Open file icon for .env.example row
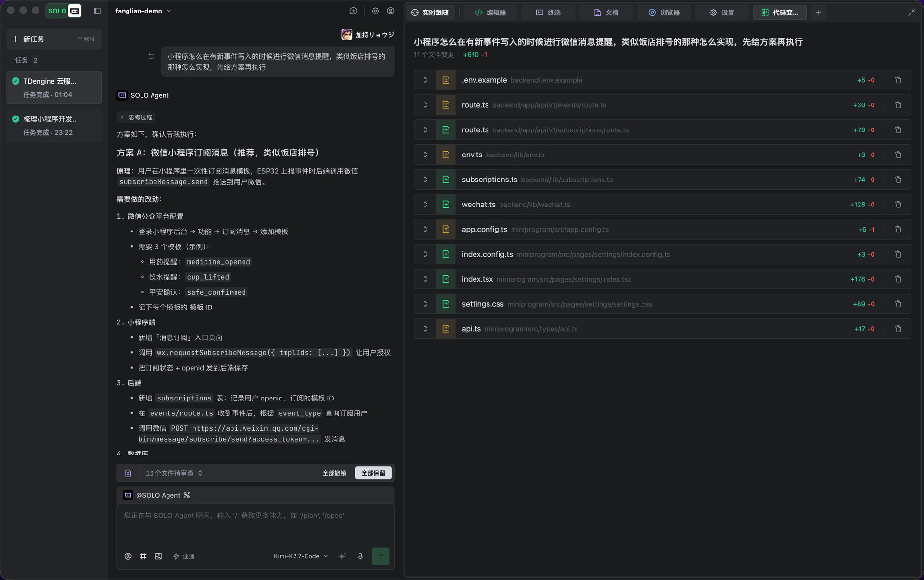 point(898,80)
